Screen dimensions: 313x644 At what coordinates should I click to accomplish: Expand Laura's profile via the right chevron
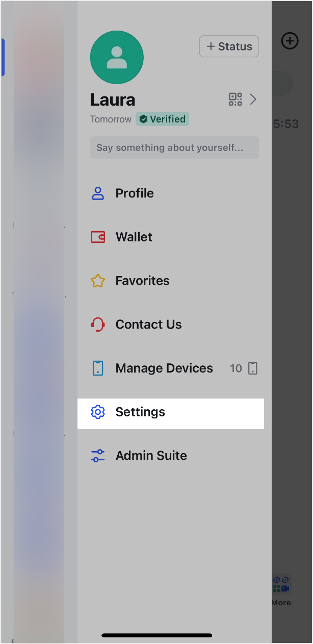(x=253, y=100)
